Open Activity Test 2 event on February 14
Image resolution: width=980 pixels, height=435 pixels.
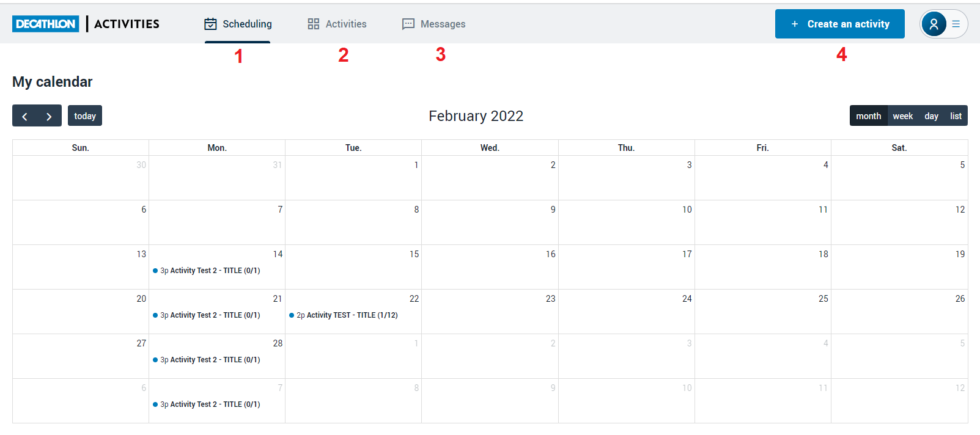click(x=210, y=271)
